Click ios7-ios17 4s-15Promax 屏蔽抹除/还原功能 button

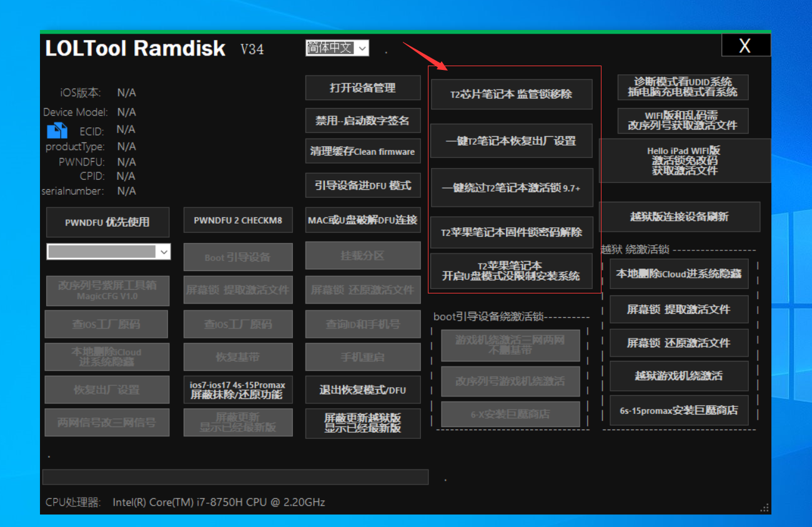click(238, 390)
